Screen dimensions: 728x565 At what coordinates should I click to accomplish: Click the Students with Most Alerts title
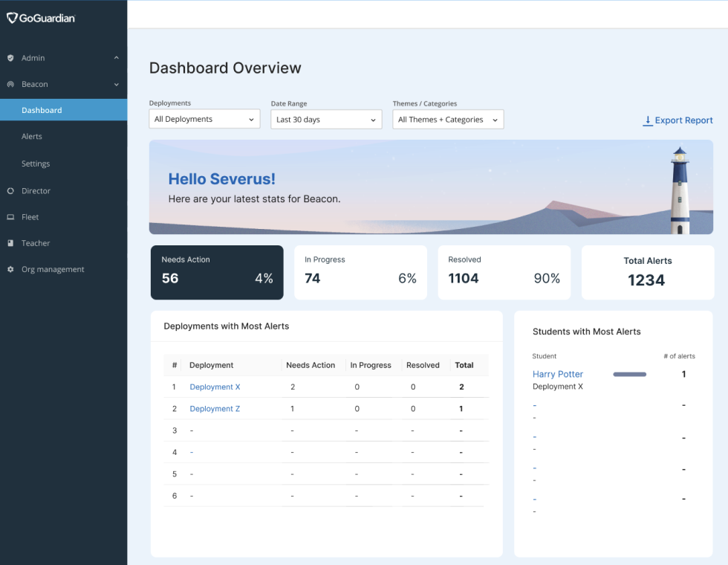[x=586, y=332]
